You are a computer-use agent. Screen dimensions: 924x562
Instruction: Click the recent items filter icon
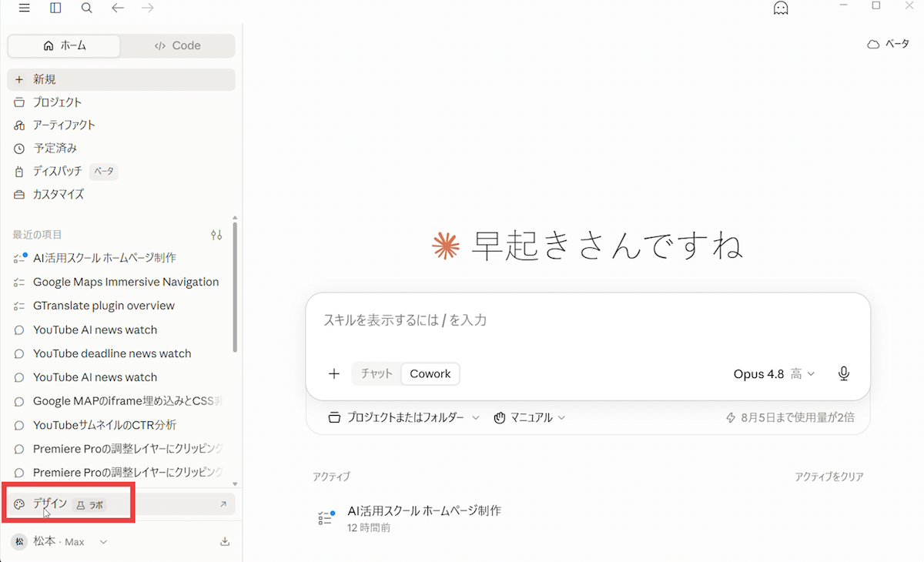(216, 235)
